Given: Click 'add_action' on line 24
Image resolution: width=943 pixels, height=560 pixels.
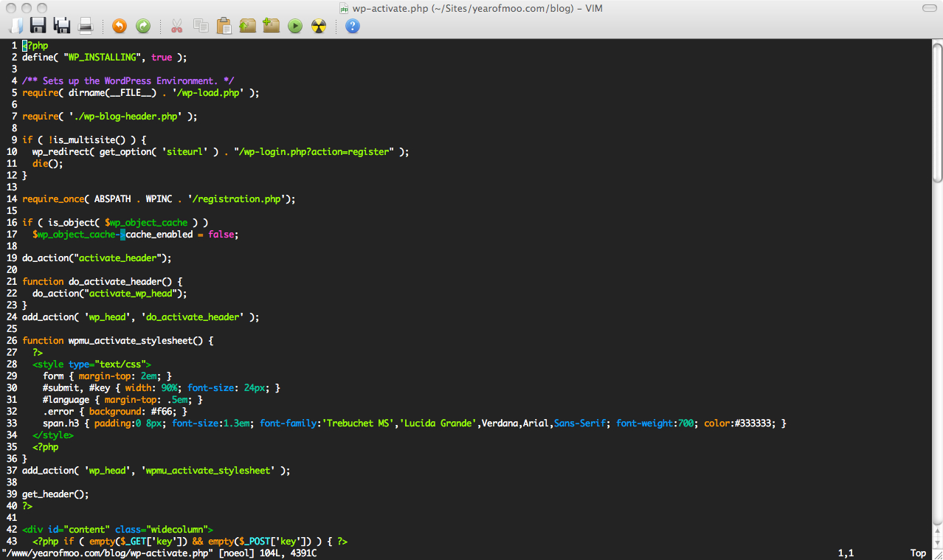Looking at the screenshot, I should click(x=48, y=317).
